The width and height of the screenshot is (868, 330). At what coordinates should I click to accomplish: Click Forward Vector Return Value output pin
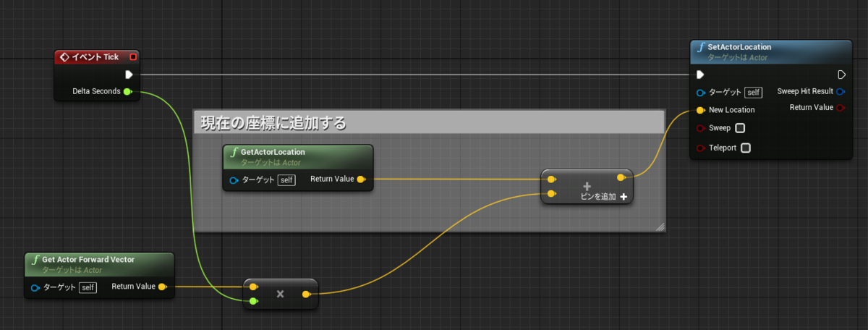163,287
